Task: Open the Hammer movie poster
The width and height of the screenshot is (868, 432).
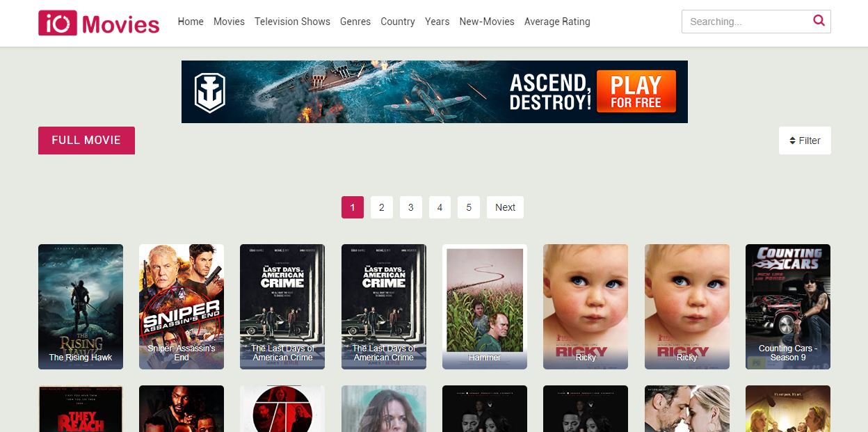Action: (x=484, y=306)
